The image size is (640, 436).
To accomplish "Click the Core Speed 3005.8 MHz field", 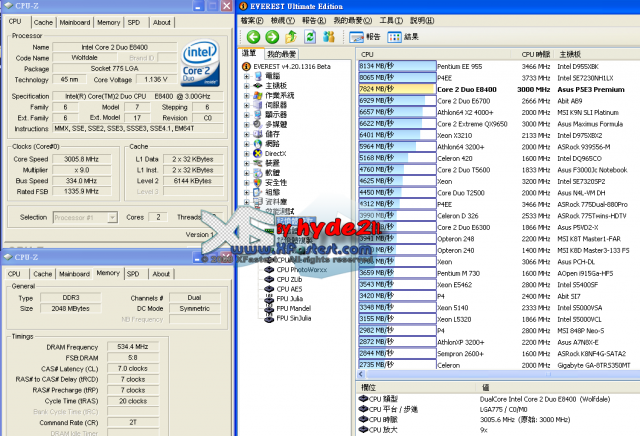I will click(82, 159).
